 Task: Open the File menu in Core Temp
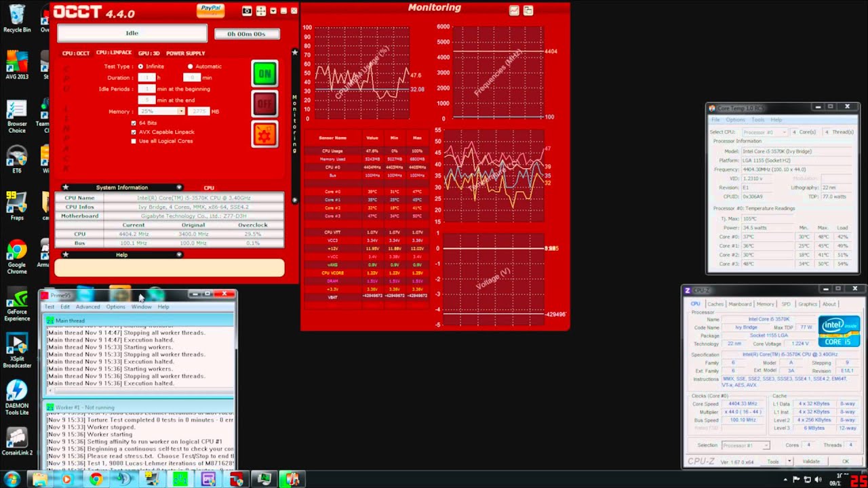[715, 120]
